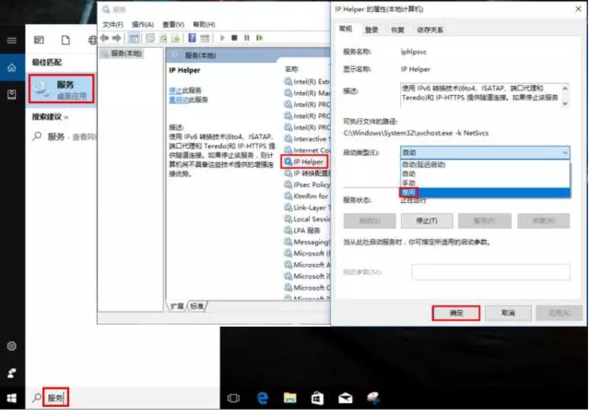This screenshot has height=417, width=600.
Task: Click the green Restart service icon
Action: [260, 38]
